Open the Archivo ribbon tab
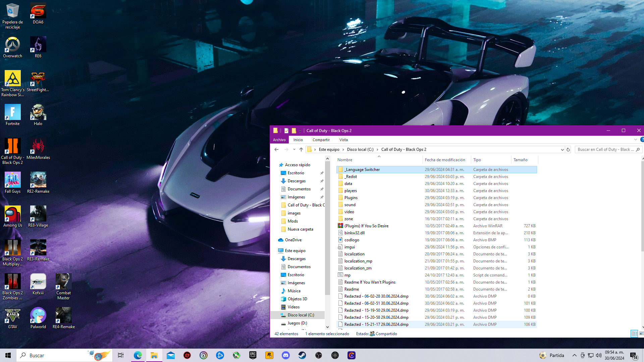The image size is (644, 362). (279, 140)
